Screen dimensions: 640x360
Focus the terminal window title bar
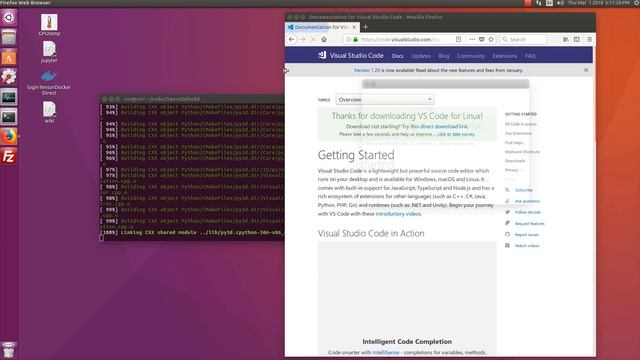pyautogui.click(x=192, y=99)
